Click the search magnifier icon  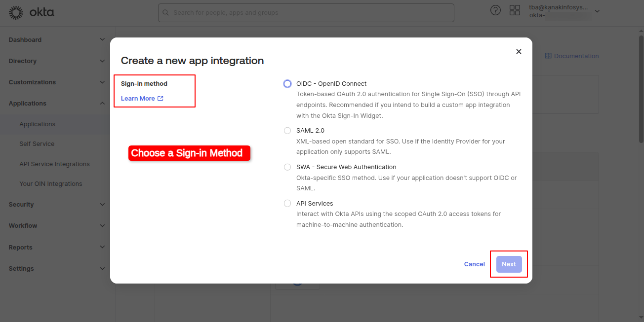(165, 12)
